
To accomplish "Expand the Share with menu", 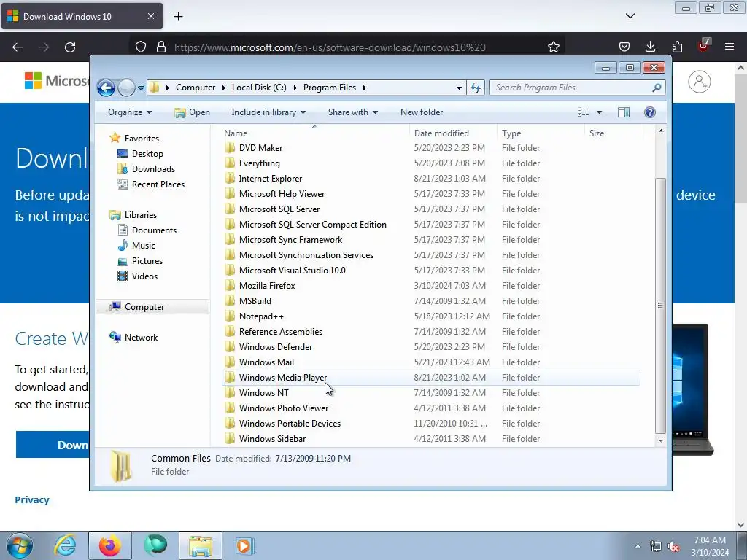I will [x=352, y=112].
